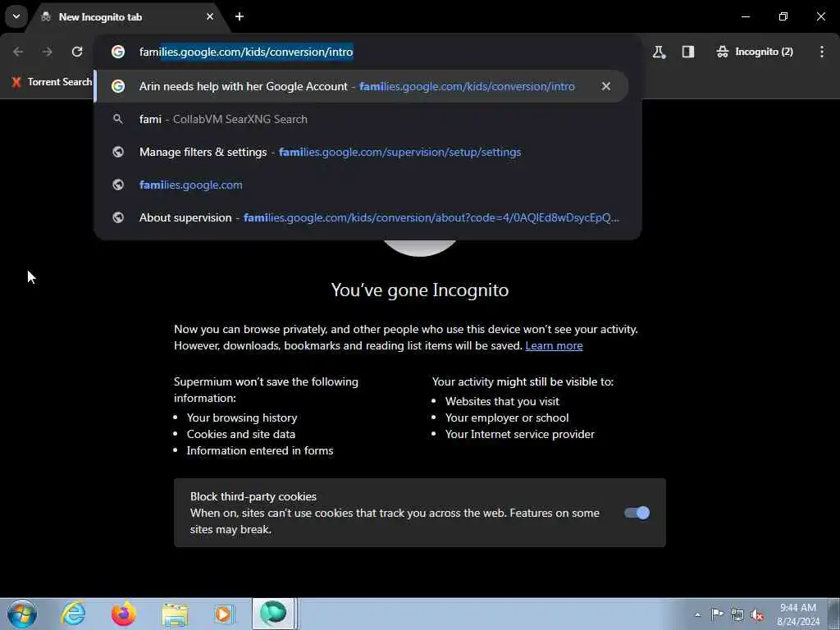This screenshot has height=630, width=840.
Task: Click the Incognito (2) indicator button
Action: click(x=755, y=52)
